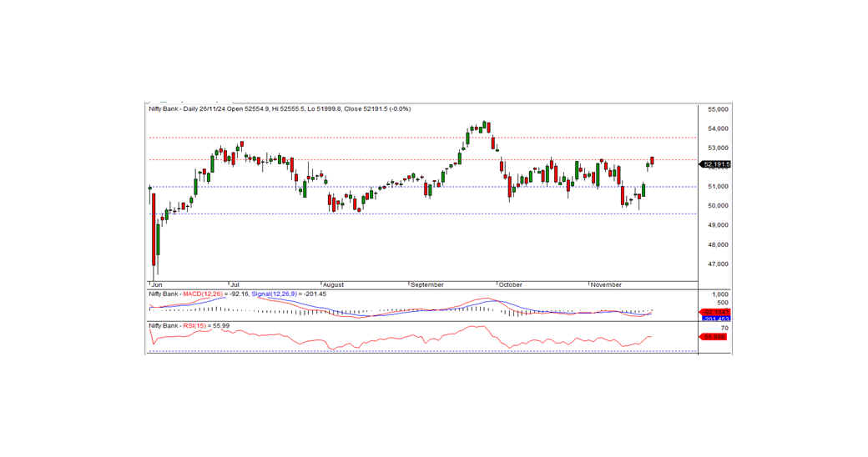Click the 50,000 price axis label
The height and width of the screenshot is (457, 868).
(718, 206)
